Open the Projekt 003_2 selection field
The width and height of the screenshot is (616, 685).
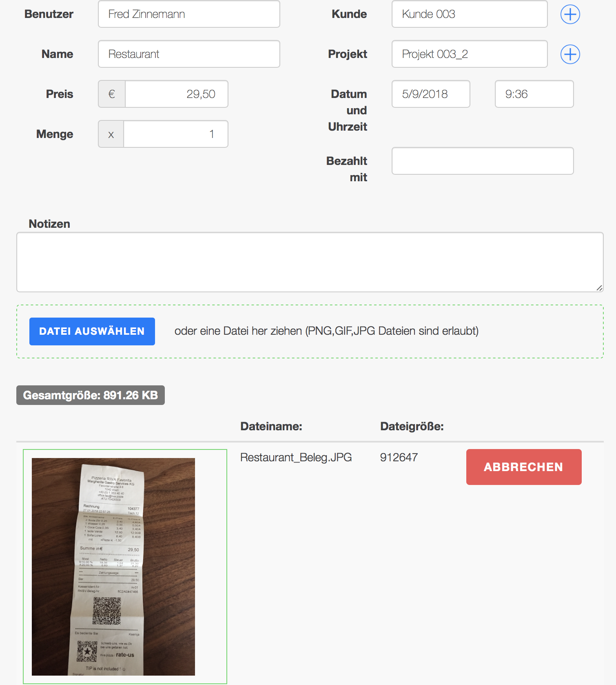[469, 54]
